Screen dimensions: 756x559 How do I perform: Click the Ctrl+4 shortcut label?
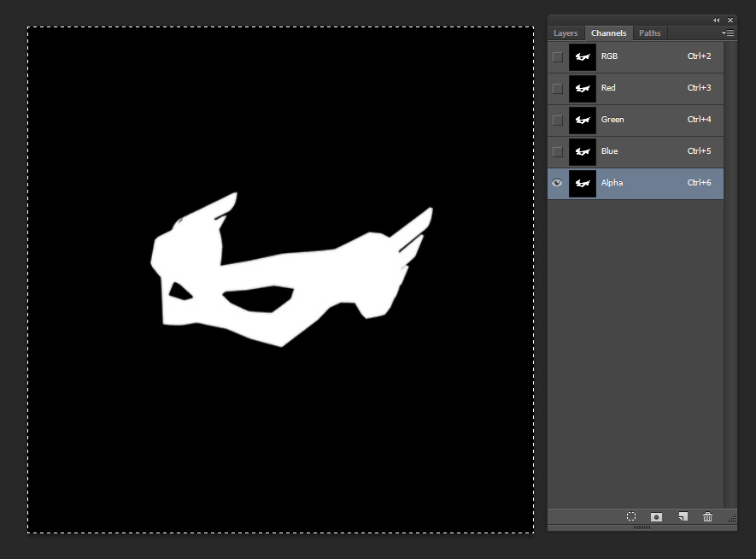pyautogui.click(x=699, y=119)
